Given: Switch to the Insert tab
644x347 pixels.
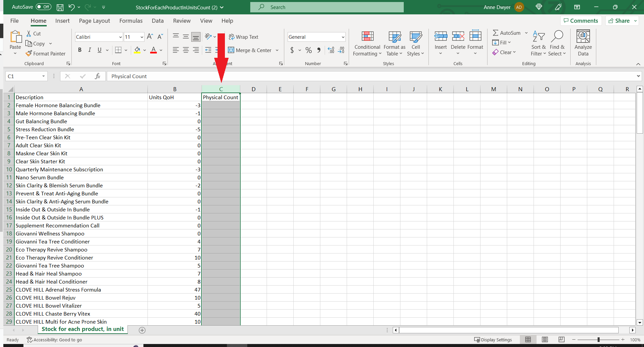Looking at the screenshot, I should [x=62, y=21].
